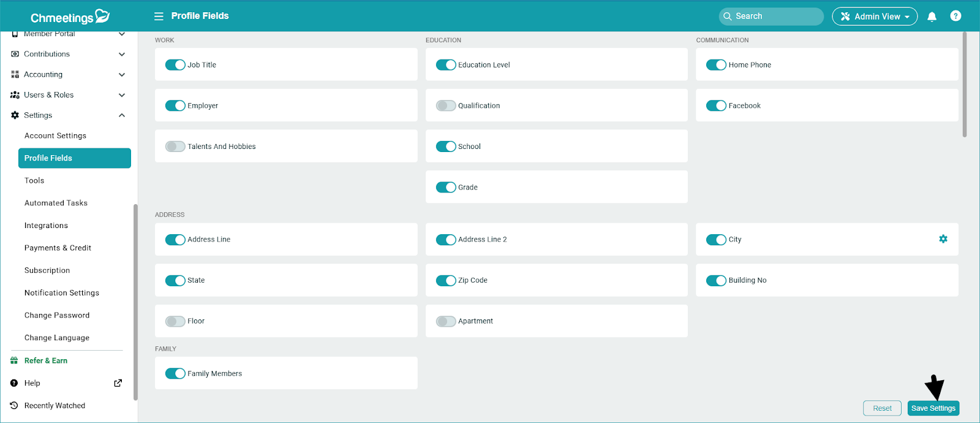Click the help question mark icon
The height and width of the screenshot is (423, 980).
pos(955,16)
